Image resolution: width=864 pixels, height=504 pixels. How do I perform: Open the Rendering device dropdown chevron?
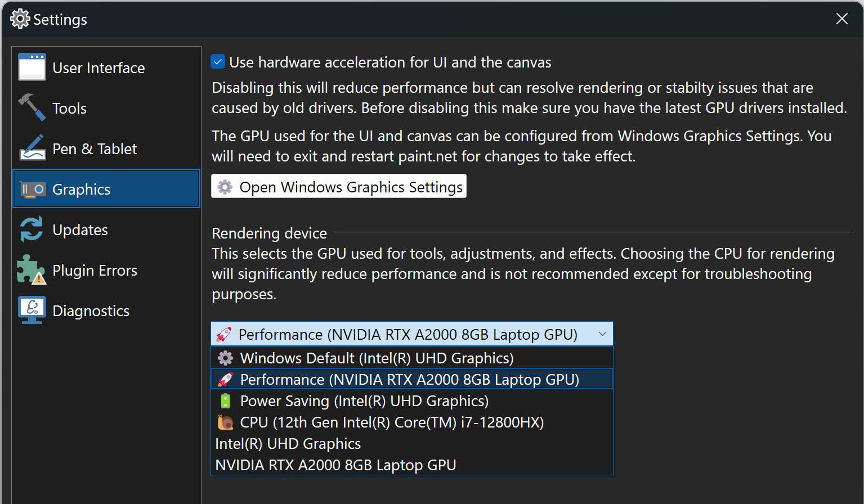(602, 334)
